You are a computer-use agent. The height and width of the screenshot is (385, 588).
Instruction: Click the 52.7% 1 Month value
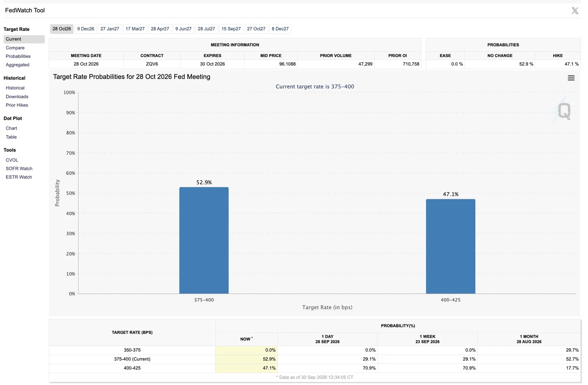point(572,359)
